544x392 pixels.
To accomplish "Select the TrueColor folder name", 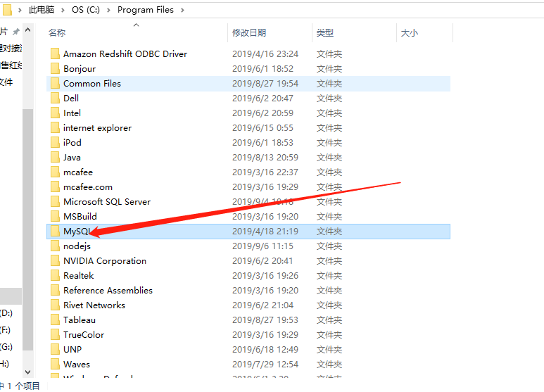I will coord(84,335).
